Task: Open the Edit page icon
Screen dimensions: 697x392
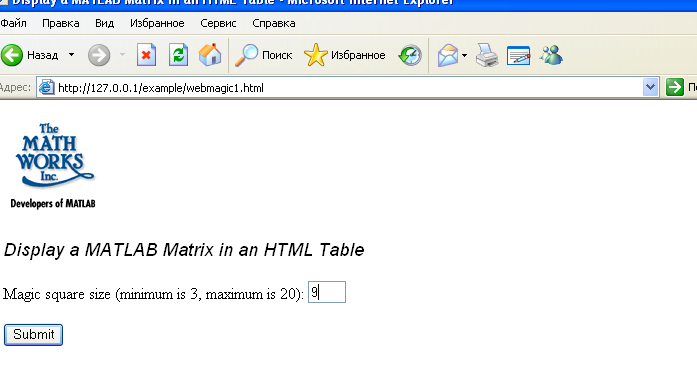Action: pos(519,56)
